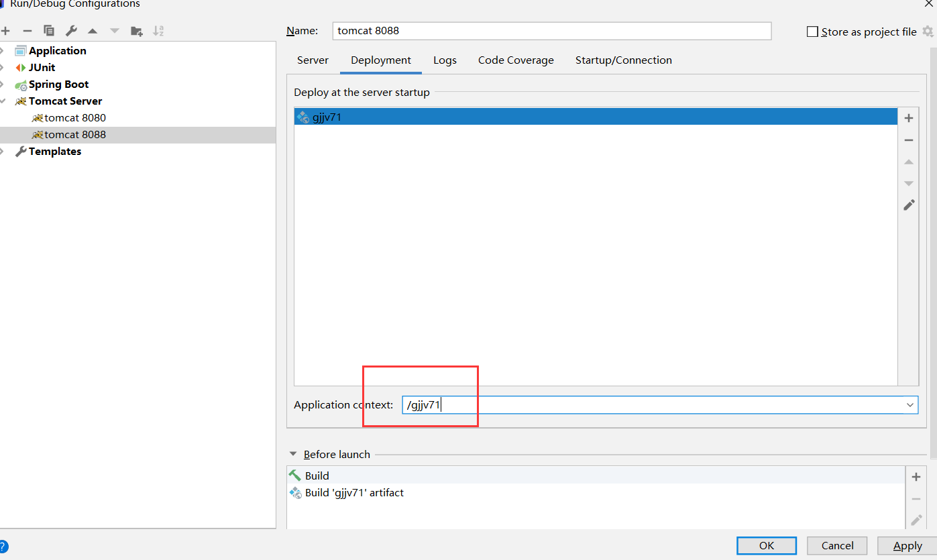Click the Cancel button
This screenshot has height=560, width=937.
click(x=837, y=546)
